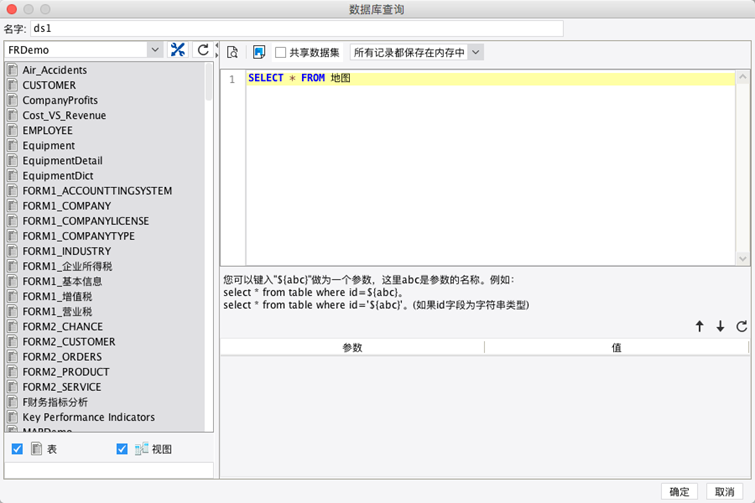Select the Equipment table

tap(49, 145)
